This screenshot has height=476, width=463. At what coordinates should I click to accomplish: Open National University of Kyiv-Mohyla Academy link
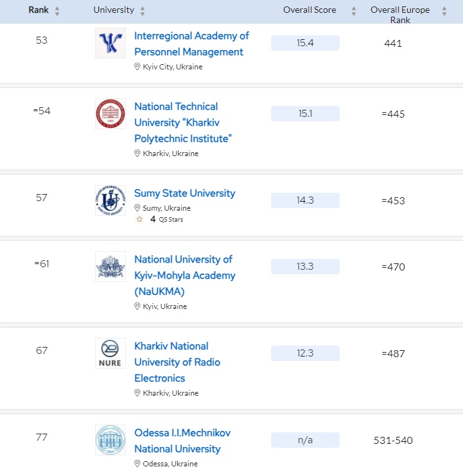184,275
